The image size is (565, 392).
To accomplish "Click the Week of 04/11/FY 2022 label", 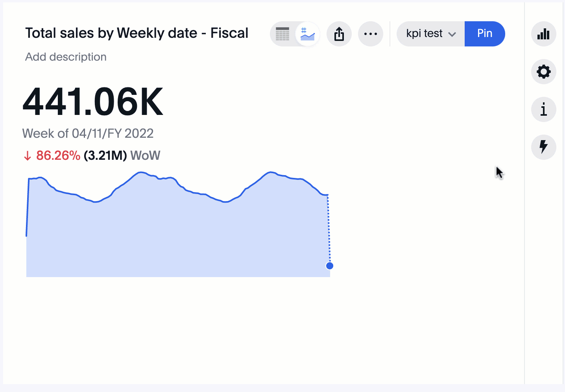I will click(x=88, y=133).
